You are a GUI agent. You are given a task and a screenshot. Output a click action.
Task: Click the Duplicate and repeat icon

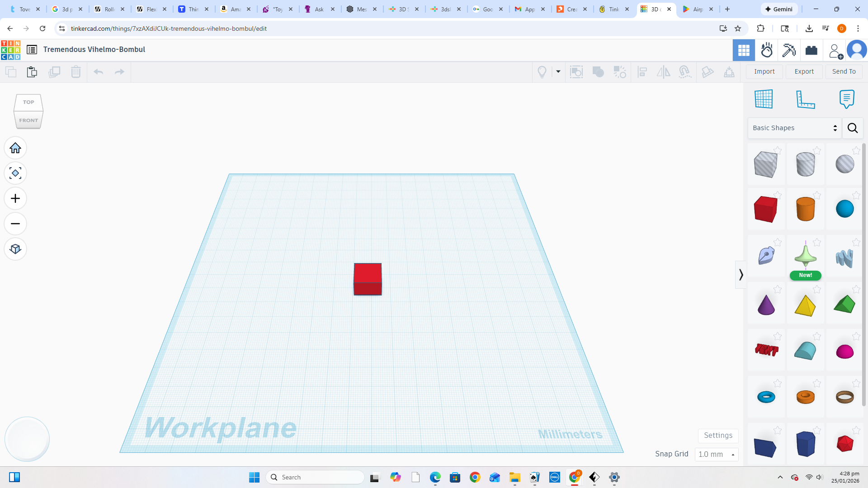pos(54,72)
